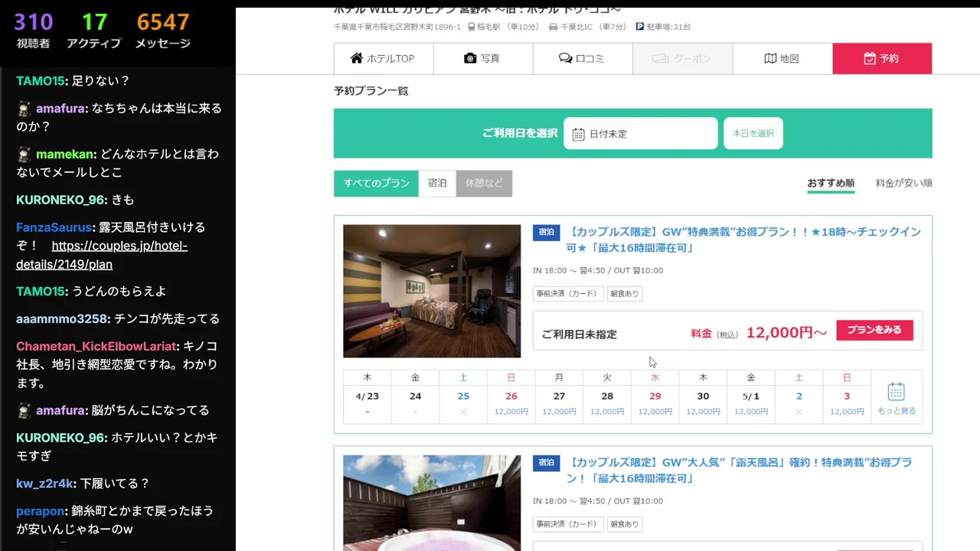Click the train icon beside 稲毛駅
Viewport: 980px width, 551px height.
pyautogui.click(x=471, y=27)
